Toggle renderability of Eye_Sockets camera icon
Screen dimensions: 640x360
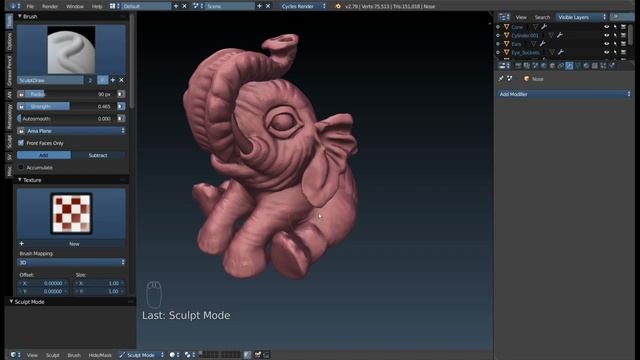click(624, 52)
